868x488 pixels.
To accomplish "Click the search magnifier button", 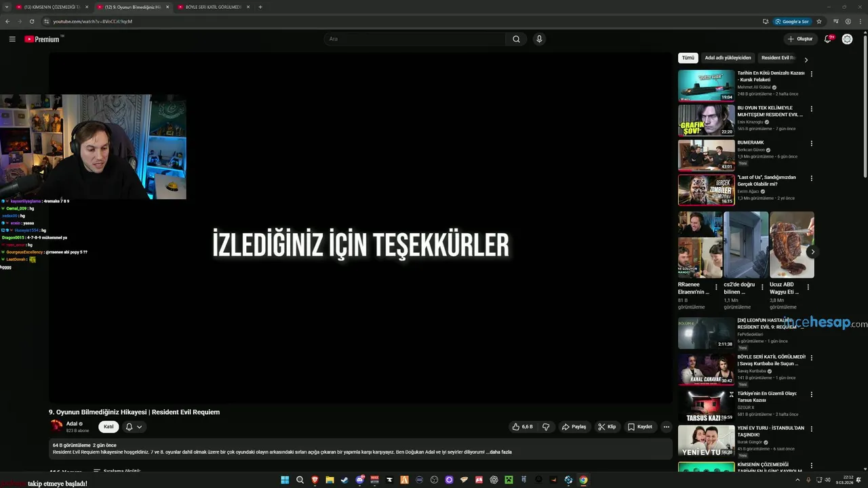I will [x=516, y=39].
